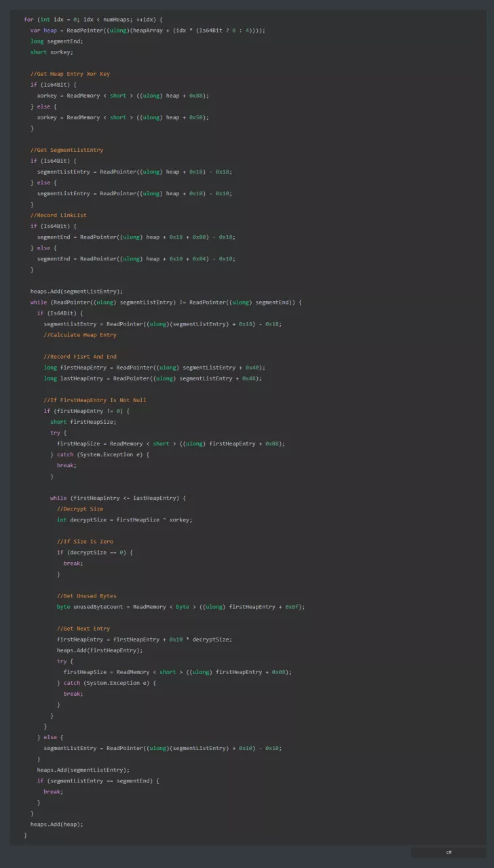The image size is (494, 868).
Task: Click the 'if (firstHeapEntry != 0)' line
Action: [x=87, y=410]
